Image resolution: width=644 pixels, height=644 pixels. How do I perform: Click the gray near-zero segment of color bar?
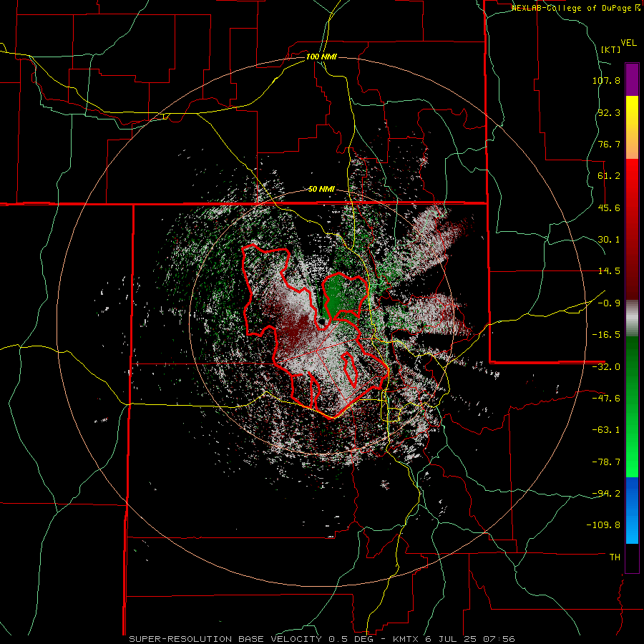(632, 318)
